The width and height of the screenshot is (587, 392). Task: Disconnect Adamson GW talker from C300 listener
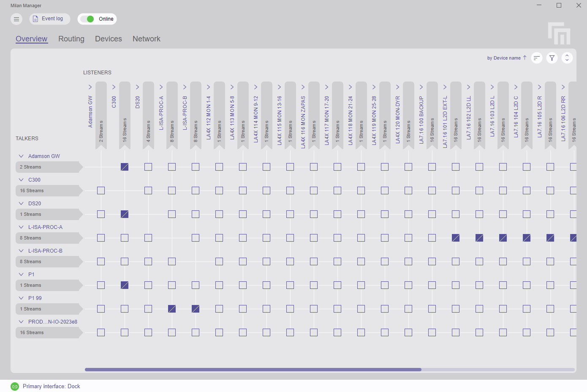point(125,167)
